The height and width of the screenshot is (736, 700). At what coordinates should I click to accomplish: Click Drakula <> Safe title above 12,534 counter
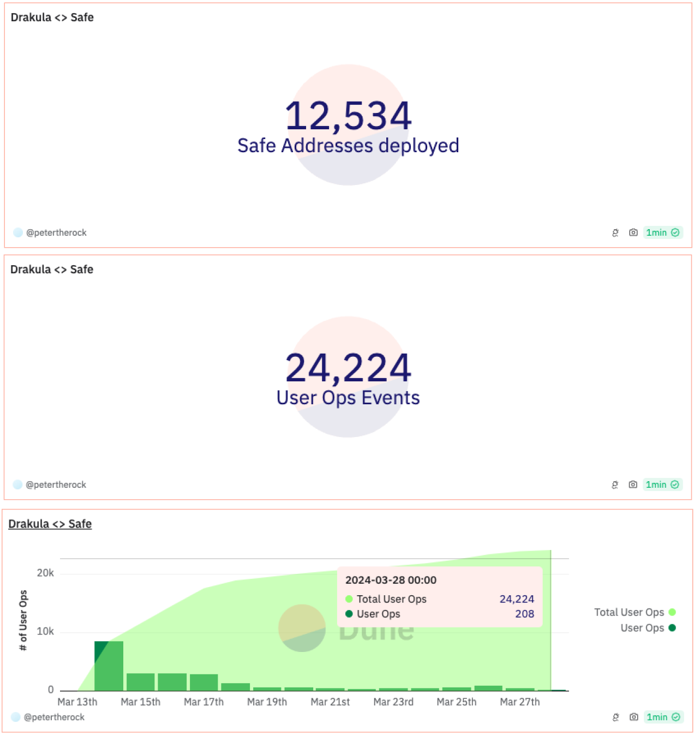coord(52,17)
